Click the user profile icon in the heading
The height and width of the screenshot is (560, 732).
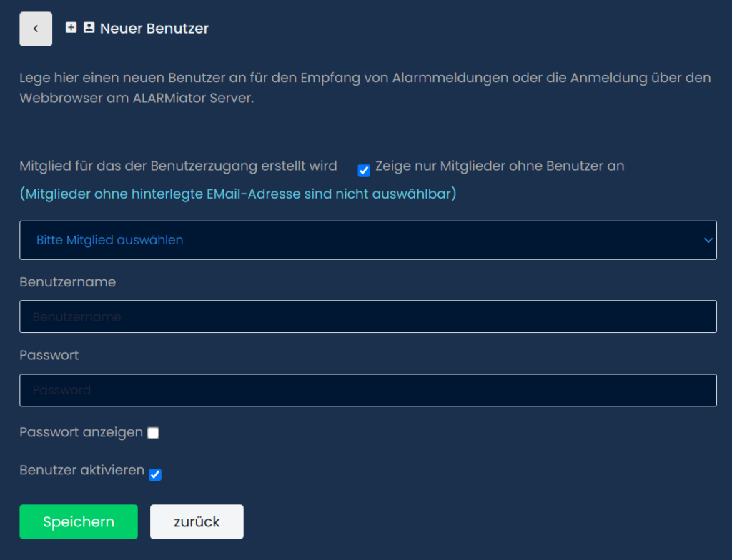point(89,28)
